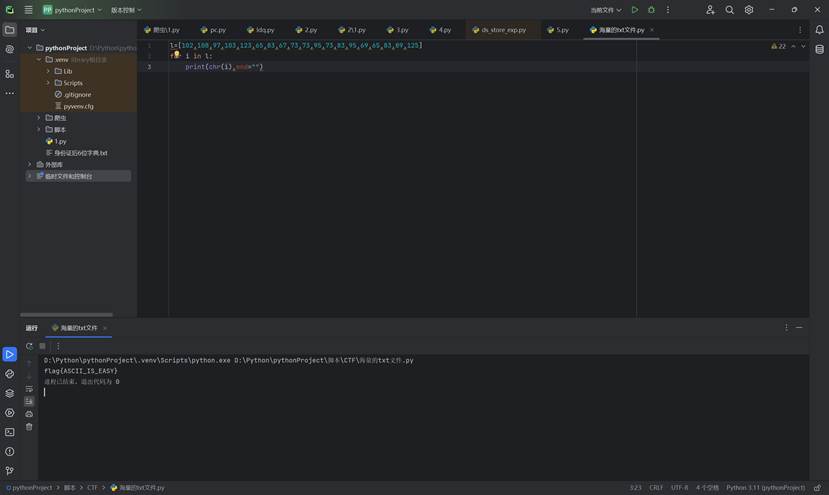Open editor tabs options menu
829x495 pixels.
[800, 30]
